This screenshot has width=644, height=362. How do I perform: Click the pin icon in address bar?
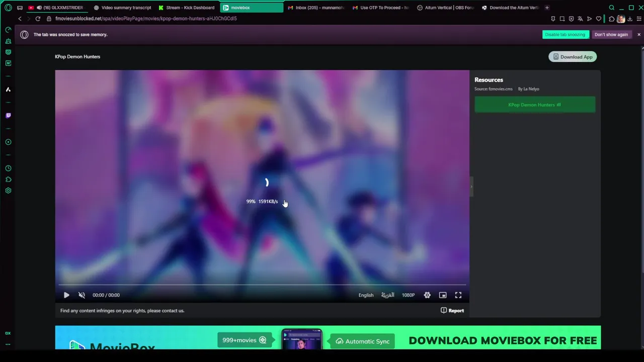[553, 19]
